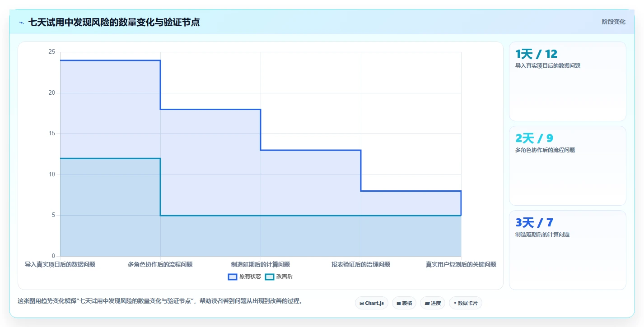Screen dimensions: 644x327
Task: Click the y-axis value 10
Action: point(51,175)
